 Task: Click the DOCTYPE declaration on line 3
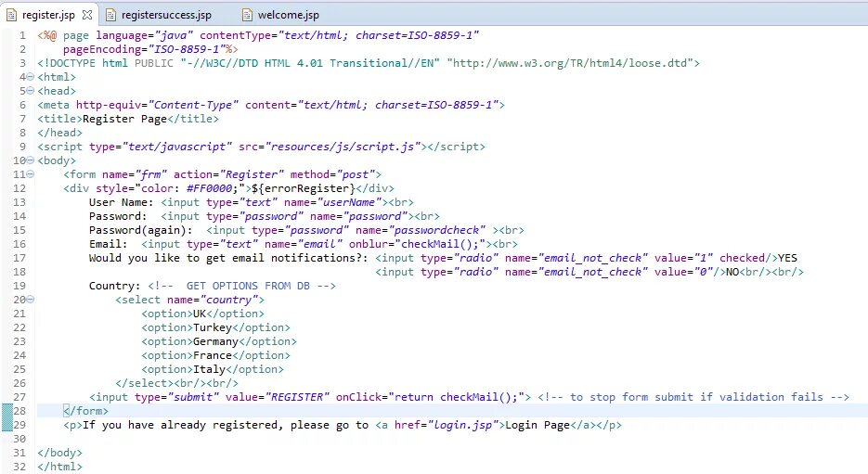tap(369, 63)
